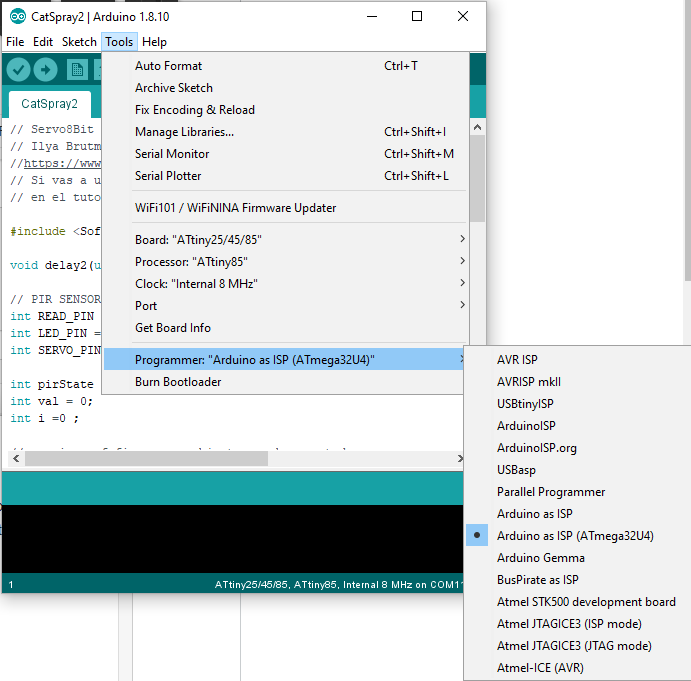Screen dimensions: 691x681
Task: Click the 'int pirState' code line
Action: click(x=52, y=384)
